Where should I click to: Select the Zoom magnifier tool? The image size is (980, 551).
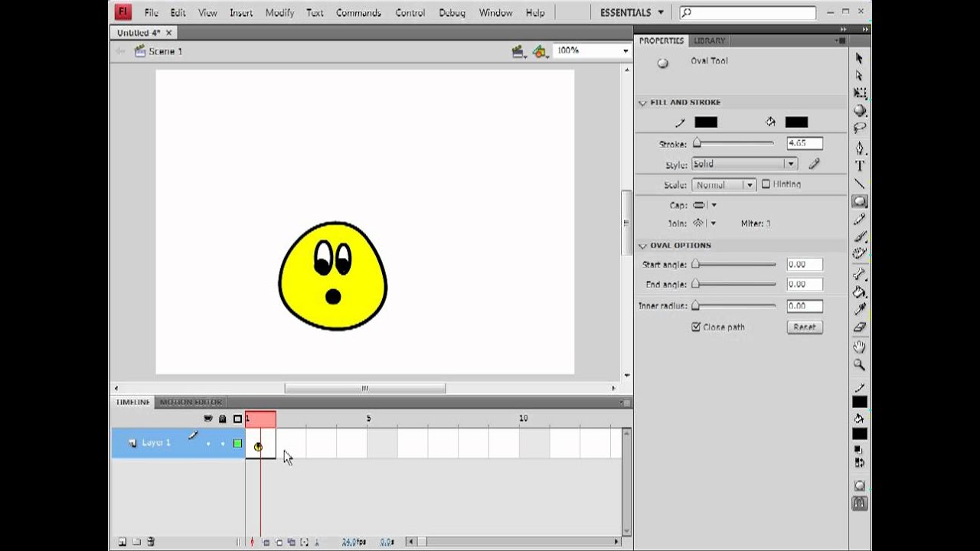click(859, 365)
